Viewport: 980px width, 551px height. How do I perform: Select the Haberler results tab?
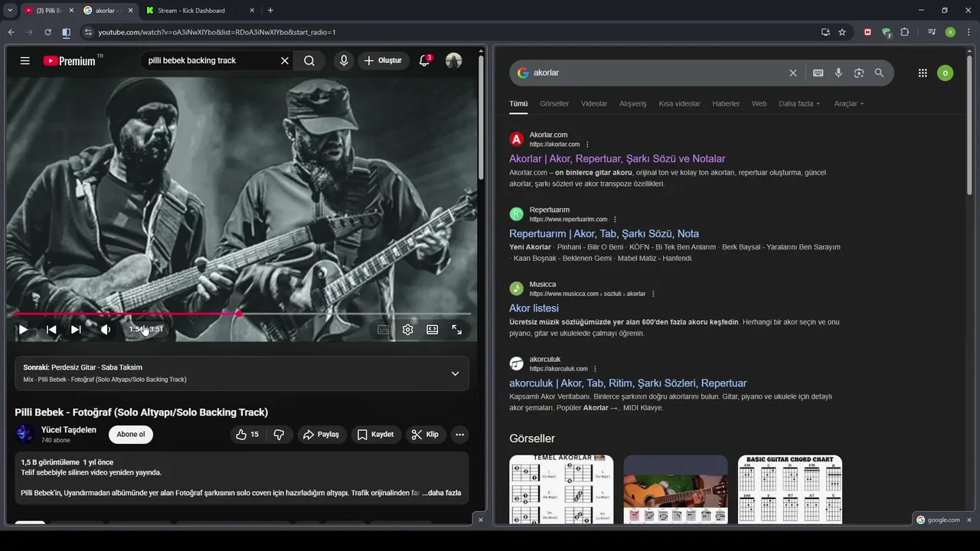point(726,103)
